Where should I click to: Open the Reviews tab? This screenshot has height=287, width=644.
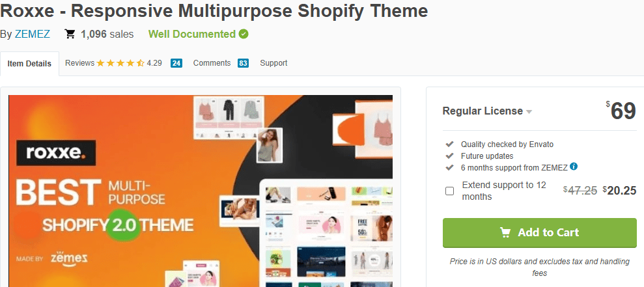tap(79, 63)
